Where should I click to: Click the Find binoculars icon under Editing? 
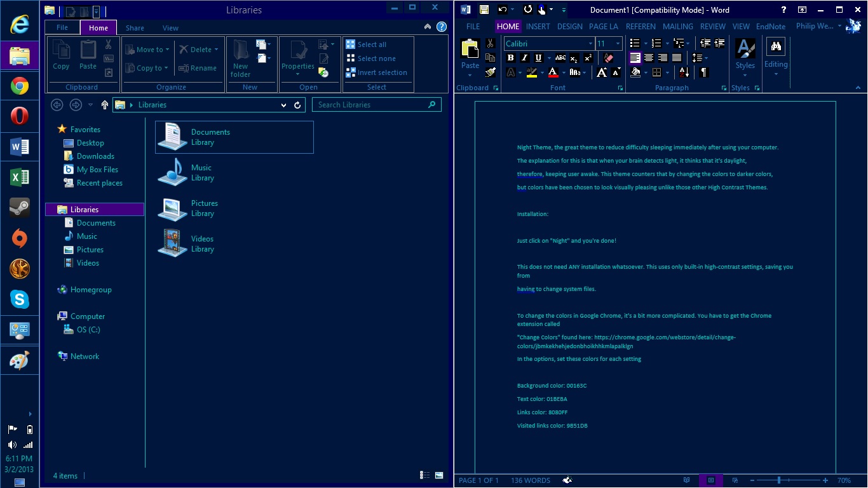[x=775, y=46]
